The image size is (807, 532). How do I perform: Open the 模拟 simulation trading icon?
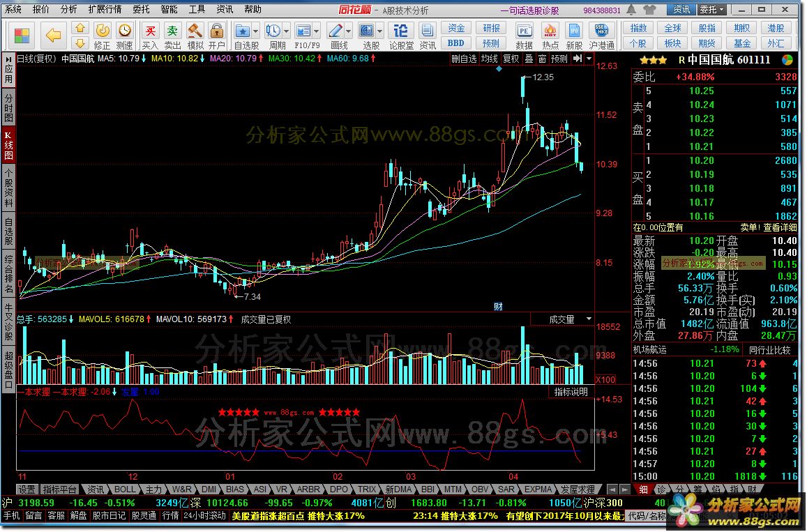[195, 36]
